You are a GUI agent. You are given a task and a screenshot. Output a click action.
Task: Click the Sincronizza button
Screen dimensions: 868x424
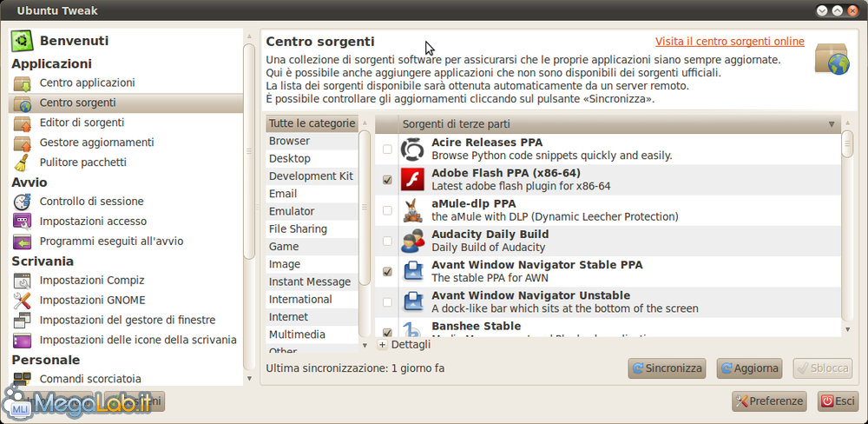click(667, 368)
